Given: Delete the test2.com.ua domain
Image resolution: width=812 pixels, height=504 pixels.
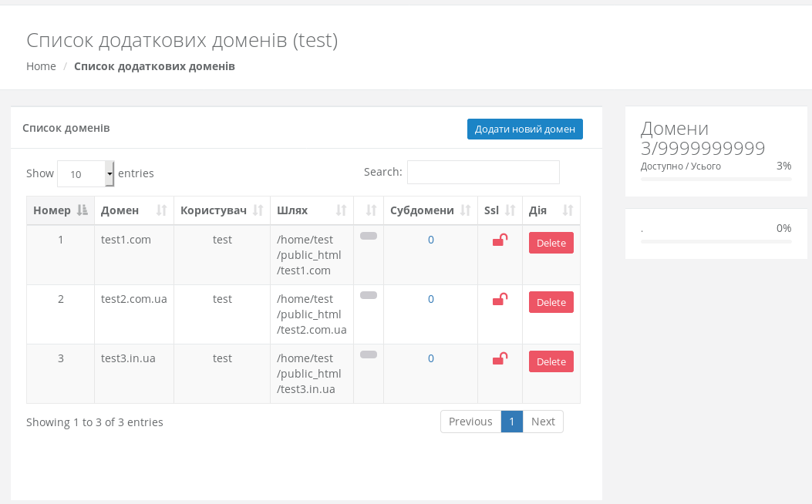Looking at the screenshot, I should pos(551,302).
